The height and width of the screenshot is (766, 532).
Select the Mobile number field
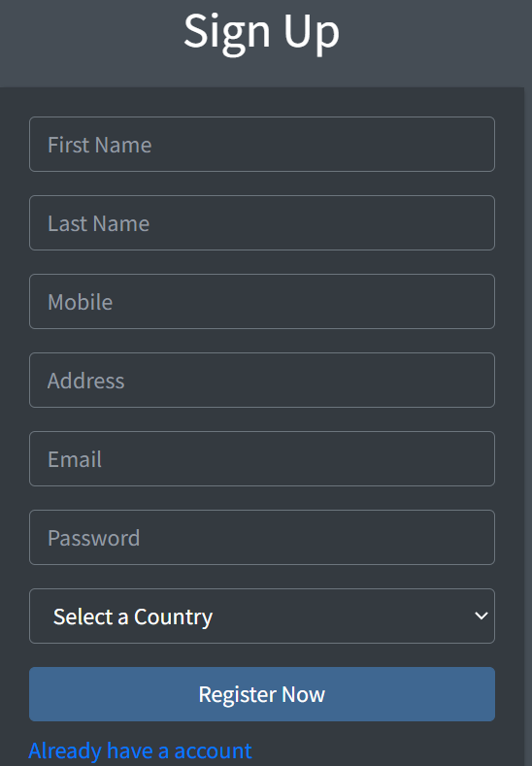tap(262, 301)
